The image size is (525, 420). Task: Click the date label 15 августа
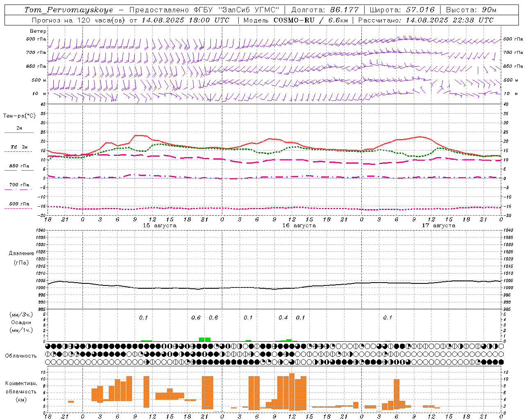[x=160, y=226]
